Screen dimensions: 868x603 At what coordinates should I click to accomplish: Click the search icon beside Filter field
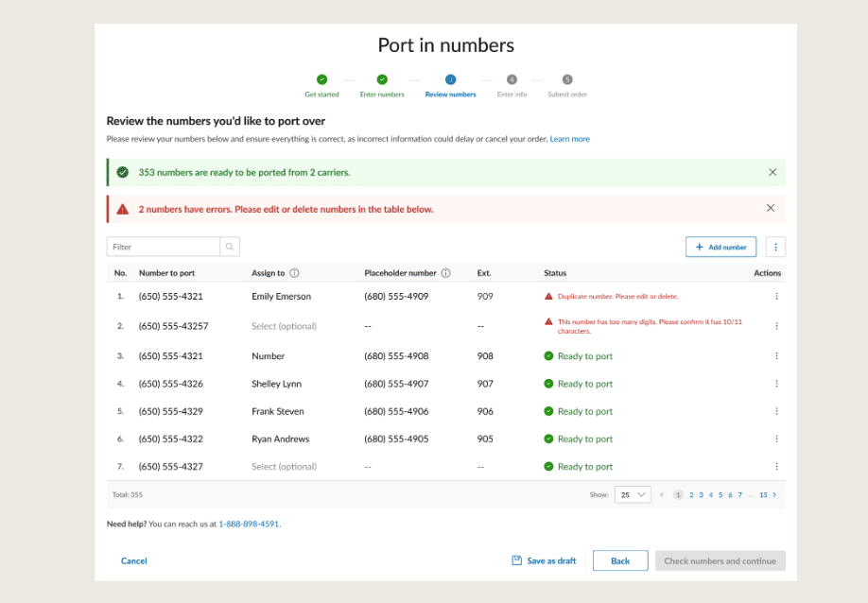(x=230, y=247)
